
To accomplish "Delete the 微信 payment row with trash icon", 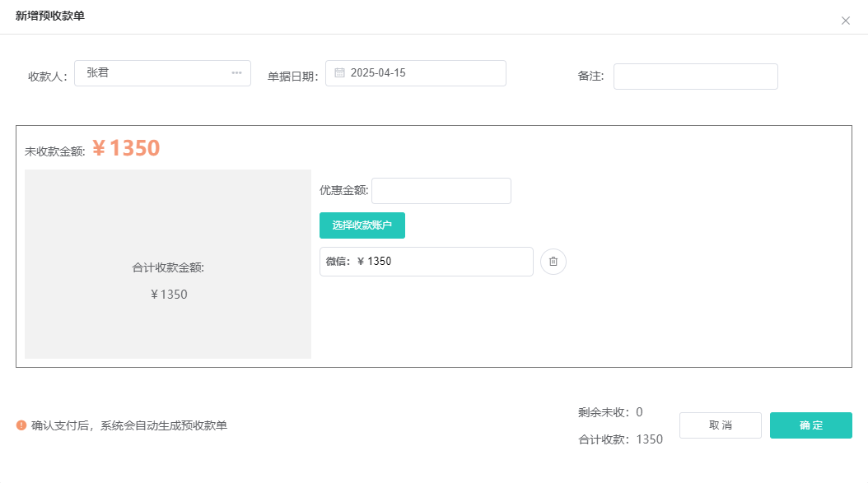I will pyautogui.click(x=553, y=262).
